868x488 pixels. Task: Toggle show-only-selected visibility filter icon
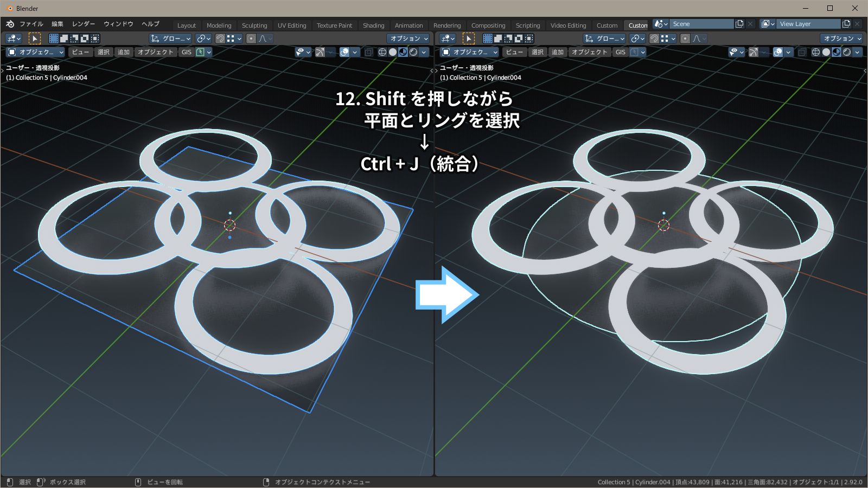tap(300, 52)
